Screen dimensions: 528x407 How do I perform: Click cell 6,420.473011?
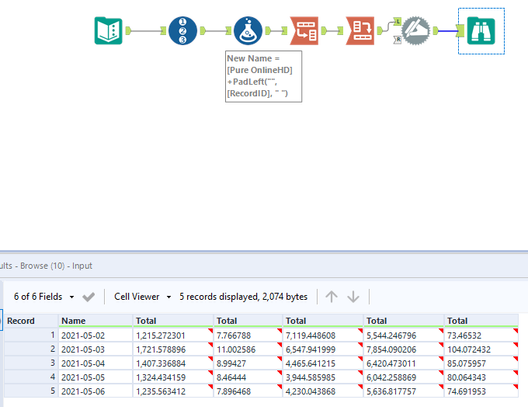pos(404,363)
